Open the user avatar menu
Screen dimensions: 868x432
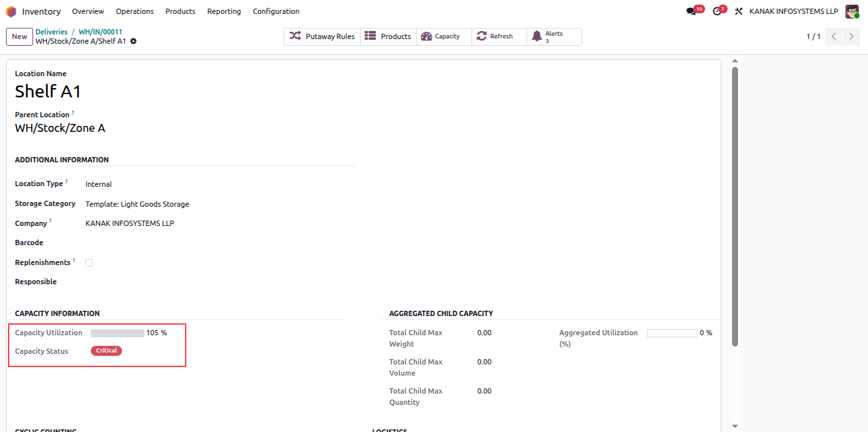tap(852, 11)
